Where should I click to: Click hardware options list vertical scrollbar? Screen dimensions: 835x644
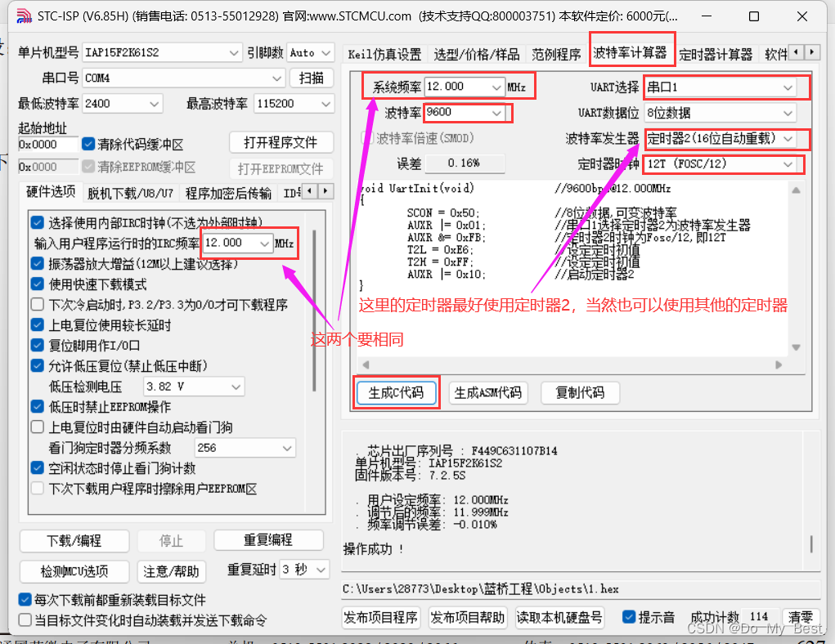[314, 311]
